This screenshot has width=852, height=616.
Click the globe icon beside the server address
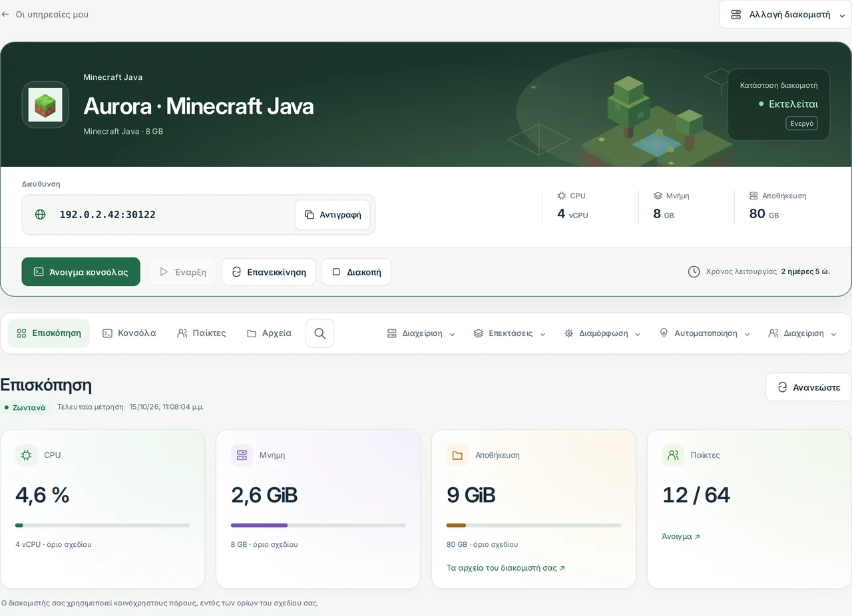tap(41, 214)
